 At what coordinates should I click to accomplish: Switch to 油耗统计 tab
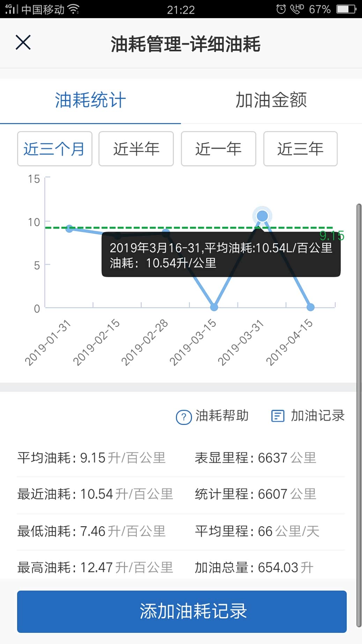pos(90,101)
